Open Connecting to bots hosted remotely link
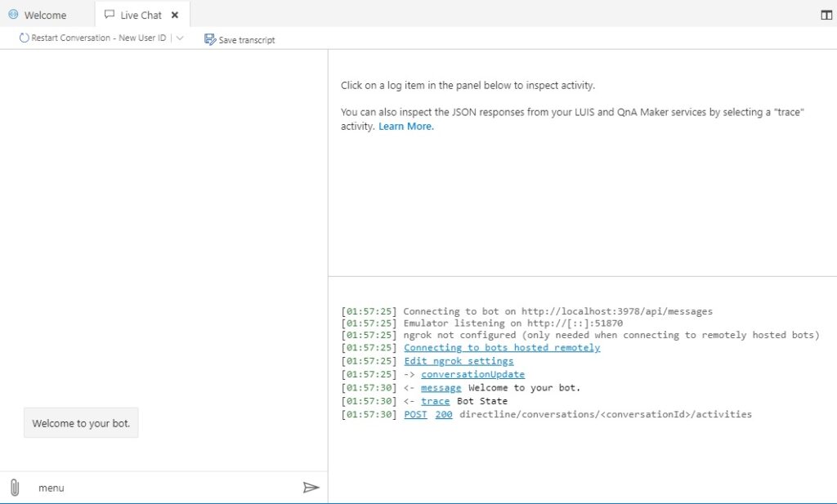 pyautogui.click(x=502, y=348)
